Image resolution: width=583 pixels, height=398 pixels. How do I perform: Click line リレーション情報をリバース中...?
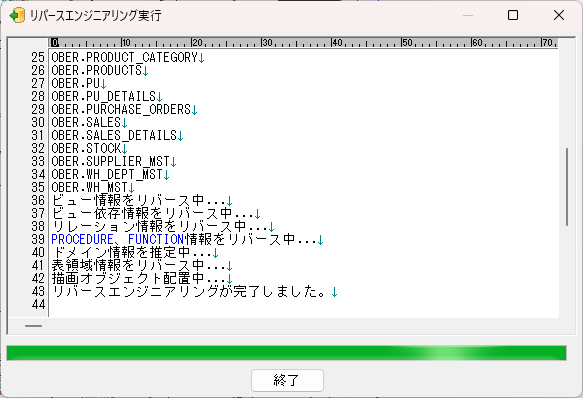click(163, 227)
